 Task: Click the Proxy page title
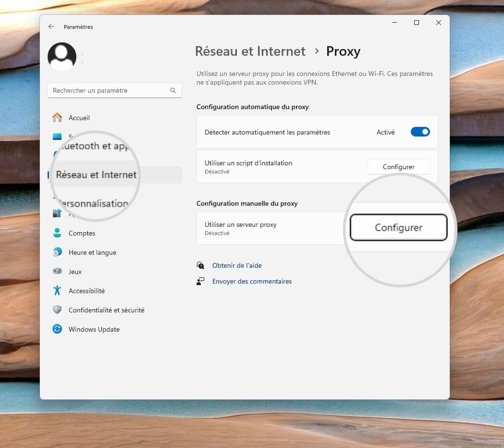click(343, 51)
